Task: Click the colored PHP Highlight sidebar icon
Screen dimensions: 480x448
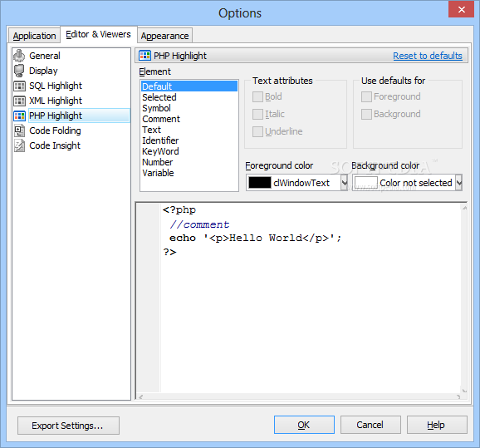Action: click(19, 116)
